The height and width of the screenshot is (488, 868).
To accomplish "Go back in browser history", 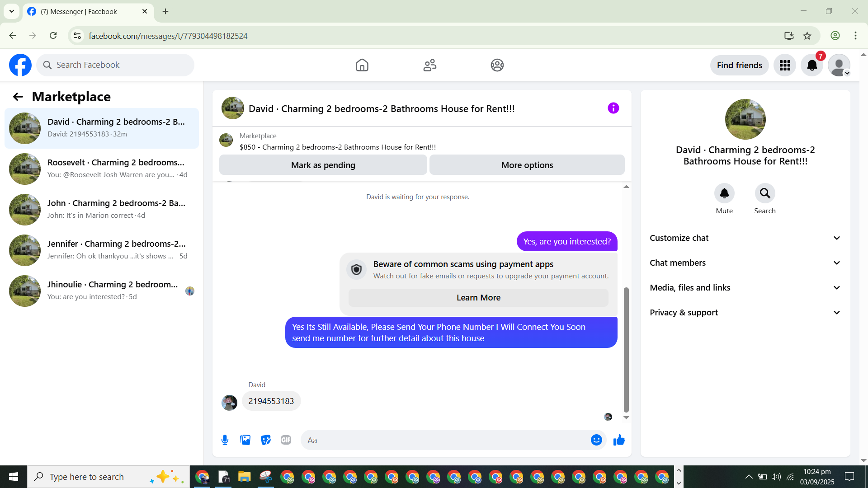I will (13, 36).
